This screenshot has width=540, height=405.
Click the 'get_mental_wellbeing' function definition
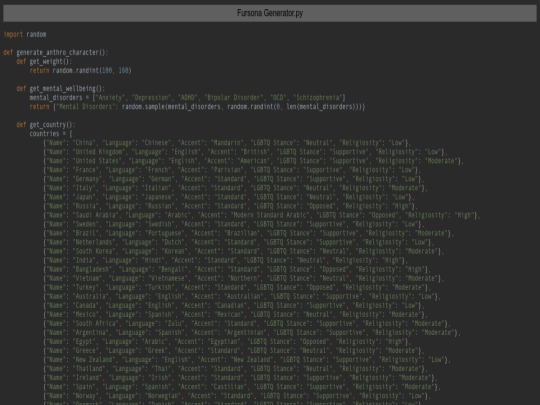61,89
